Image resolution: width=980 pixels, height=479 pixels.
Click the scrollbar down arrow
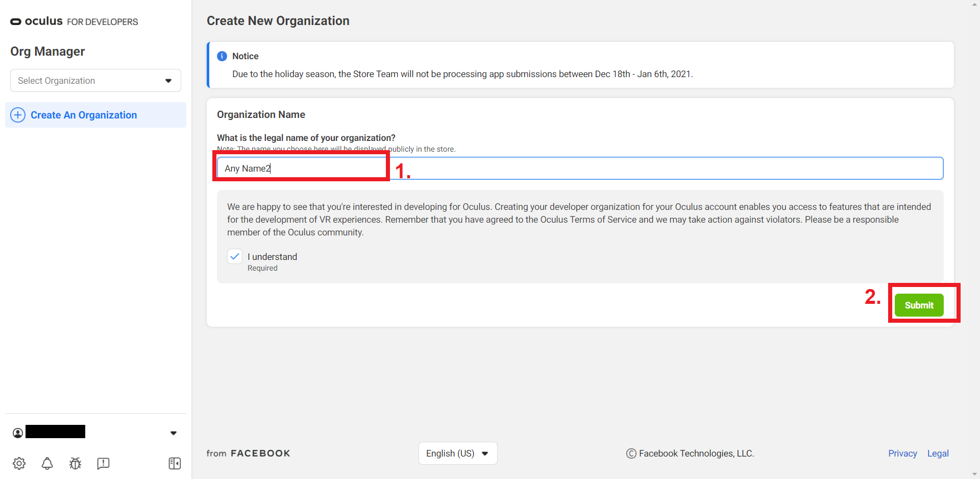point(975,474)
